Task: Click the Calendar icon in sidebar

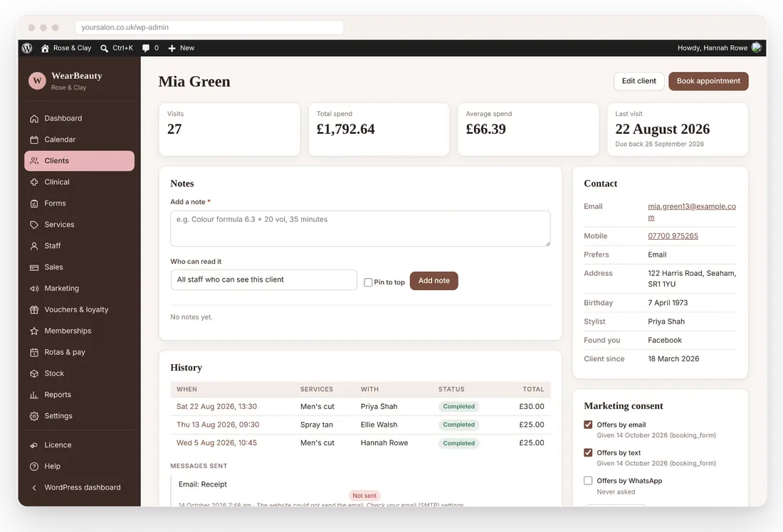Action: [34, 139]
